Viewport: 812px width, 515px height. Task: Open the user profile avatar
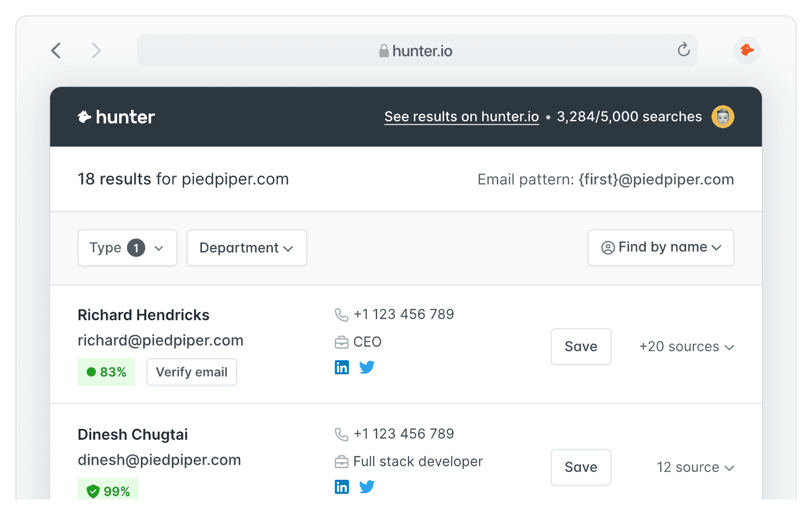click(x=723, y=117)
